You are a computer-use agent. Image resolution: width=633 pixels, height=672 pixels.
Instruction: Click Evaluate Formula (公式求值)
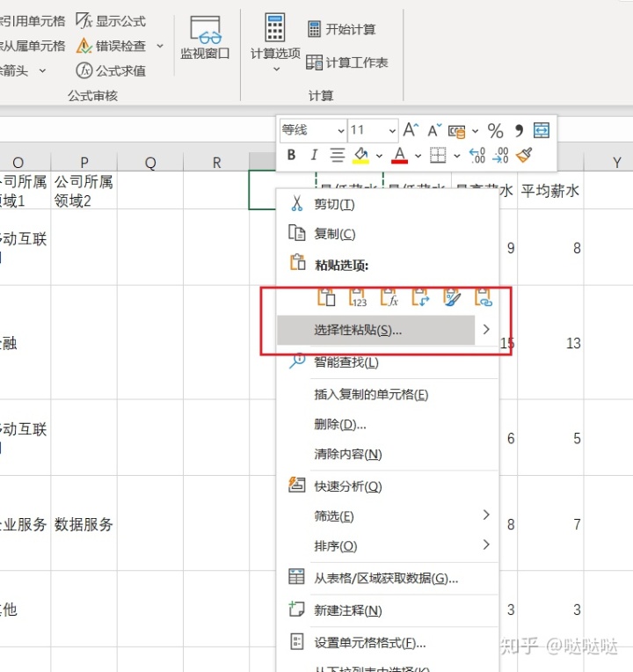111,70
